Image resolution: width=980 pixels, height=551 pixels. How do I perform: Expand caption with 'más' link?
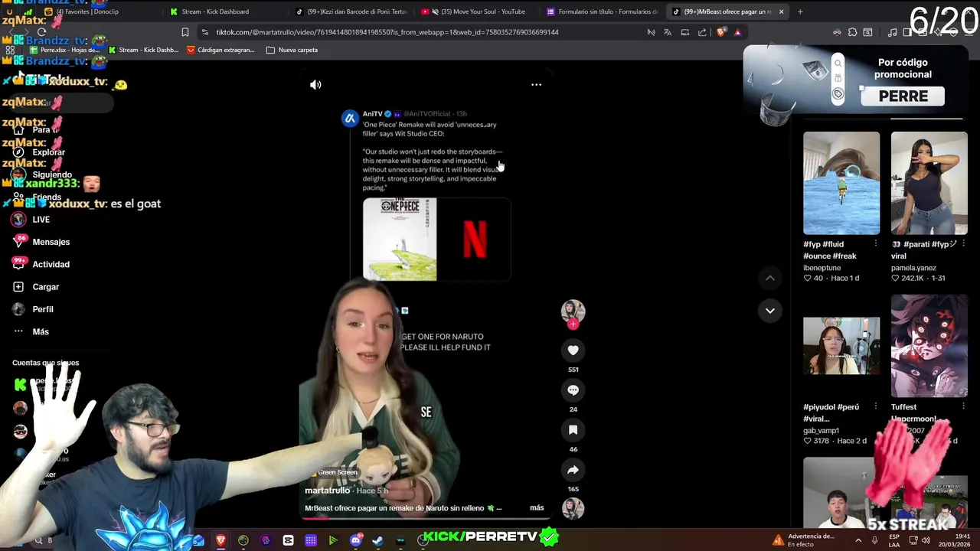537,507
